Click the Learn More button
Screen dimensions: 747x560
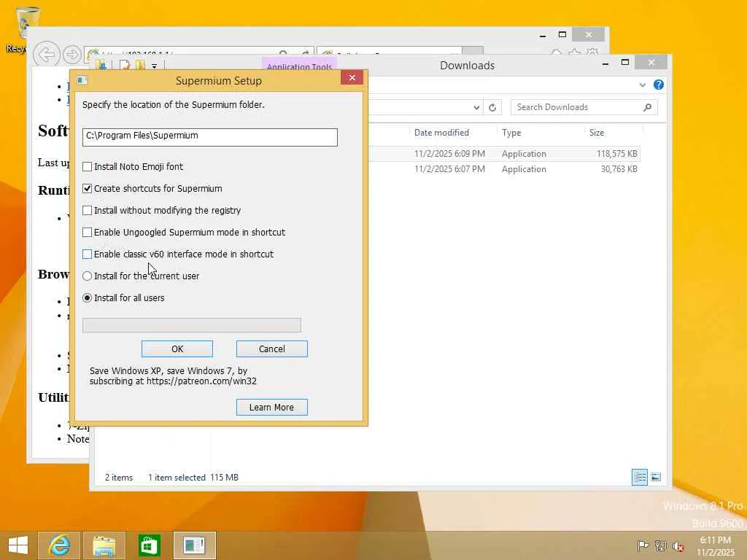click(x=272, y=408)
